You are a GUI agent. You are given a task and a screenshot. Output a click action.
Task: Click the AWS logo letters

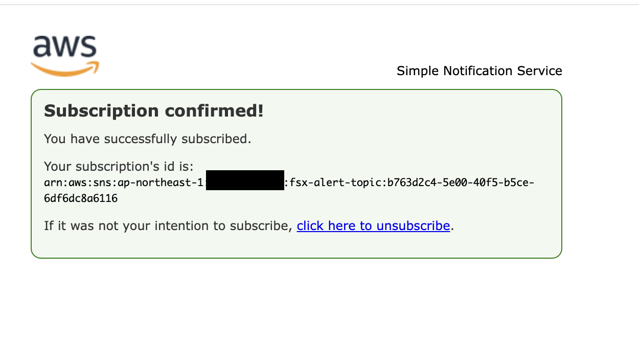point(65,47)
